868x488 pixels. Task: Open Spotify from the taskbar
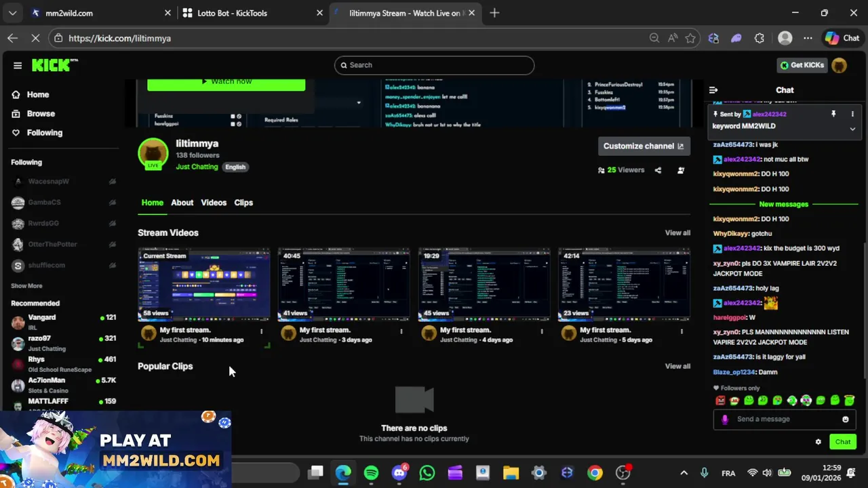[x=371, y=472]
